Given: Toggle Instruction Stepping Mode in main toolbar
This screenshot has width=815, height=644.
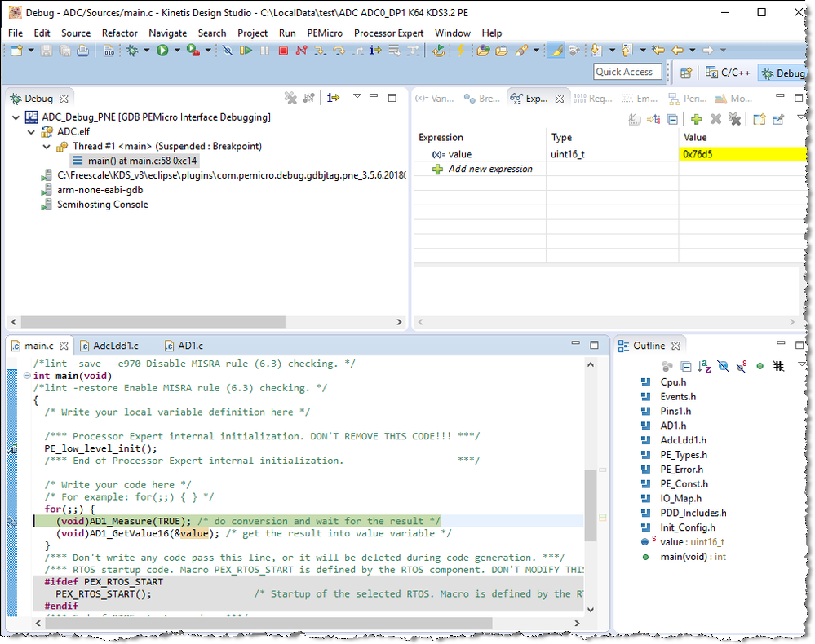Looking at the screenshot, I should [x=375, y=51].
